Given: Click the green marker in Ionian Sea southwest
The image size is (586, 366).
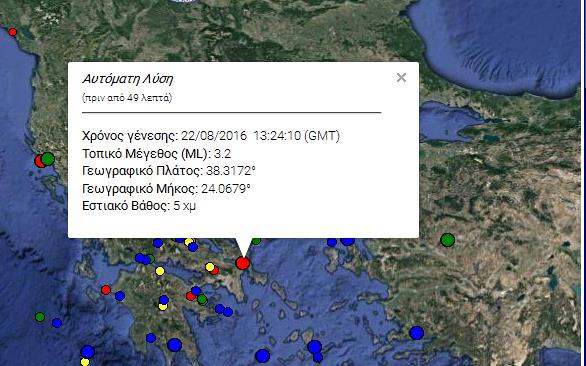Looking at the screenshot, I should pos(40,317).
